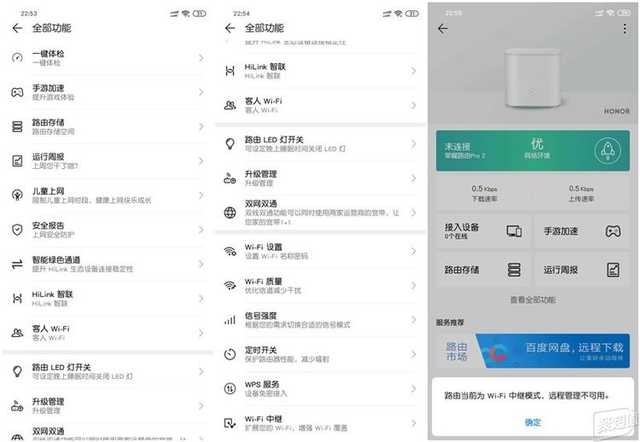Image resolution: width=640 pixels, height=442 pixels.
Task: Open the 查看全部功能 link
Action: point(533,300)
